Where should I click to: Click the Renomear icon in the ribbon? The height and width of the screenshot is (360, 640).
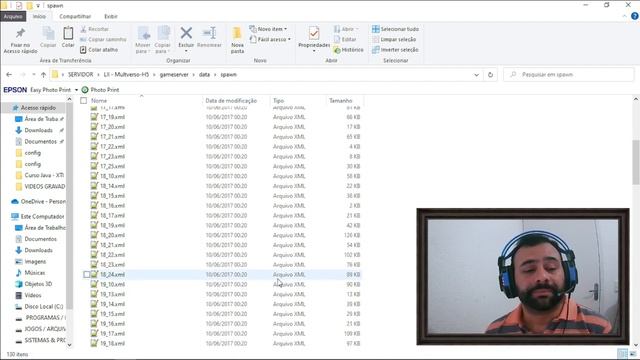coord(209,33)
